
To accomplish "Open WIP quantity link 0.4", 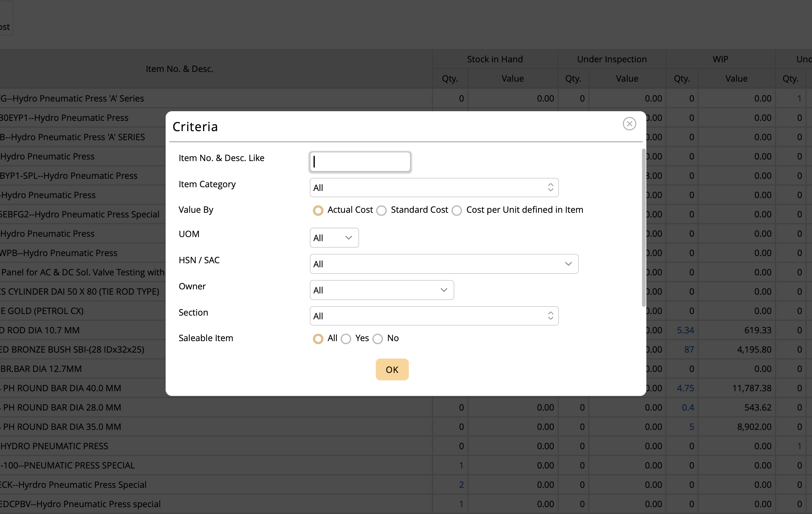I will 688,407.
